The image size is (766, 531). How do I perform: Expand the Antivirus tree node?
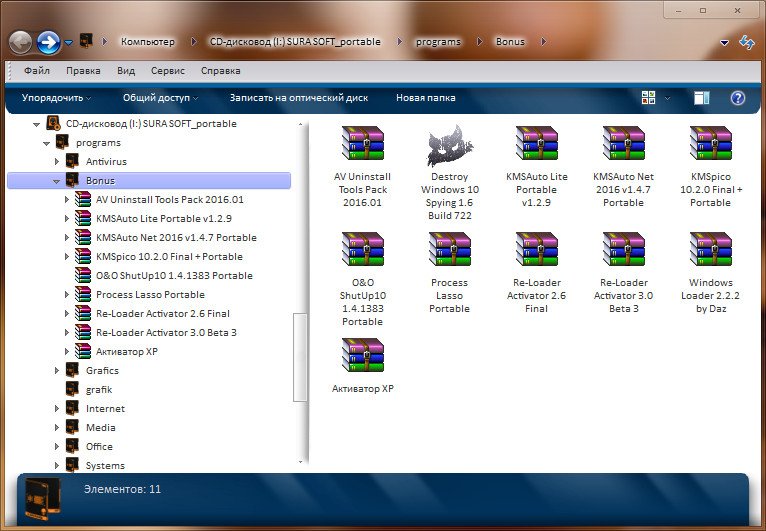click(57, 161)
